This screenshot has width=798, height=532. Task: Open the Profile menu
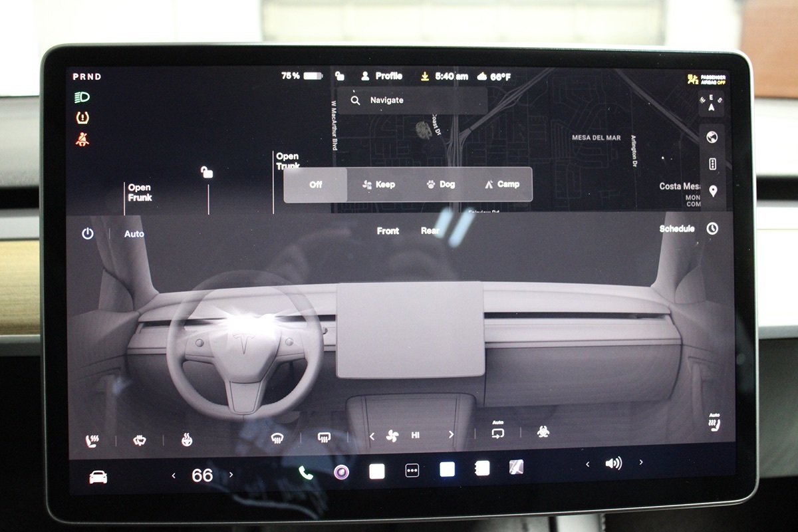(x=382, y=76)
